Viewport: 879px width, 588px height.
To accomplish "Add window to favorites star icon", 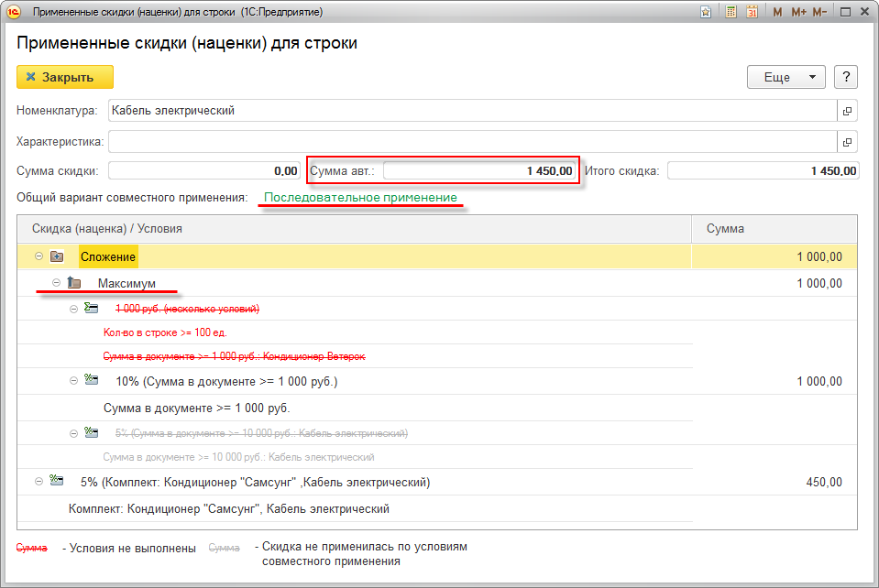I will 706,12.
